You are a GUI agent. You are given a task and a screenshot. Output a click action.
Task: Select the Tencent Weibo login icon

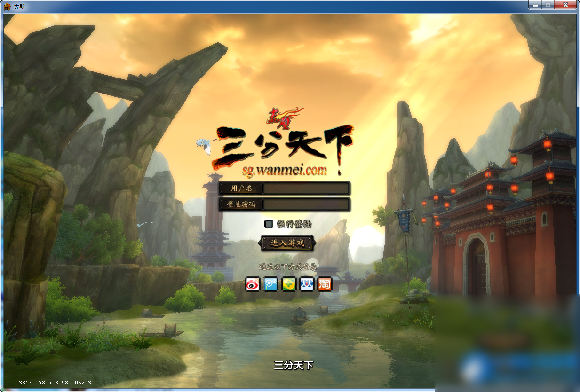click(x=270, y=284)
